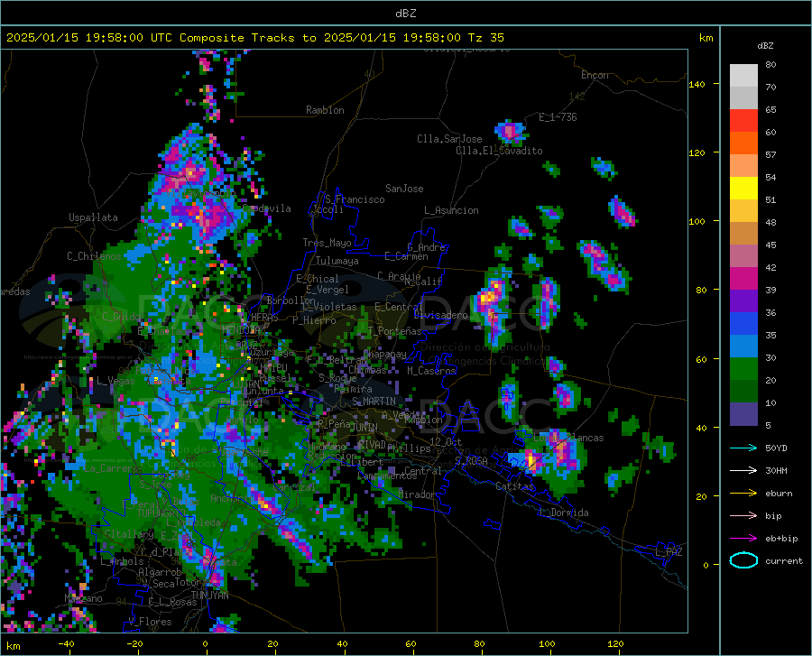Click the 'eb+bip' legend label
Image resolution: width=812 pixels, height=656 pixels.
click(x=781, y=539)
